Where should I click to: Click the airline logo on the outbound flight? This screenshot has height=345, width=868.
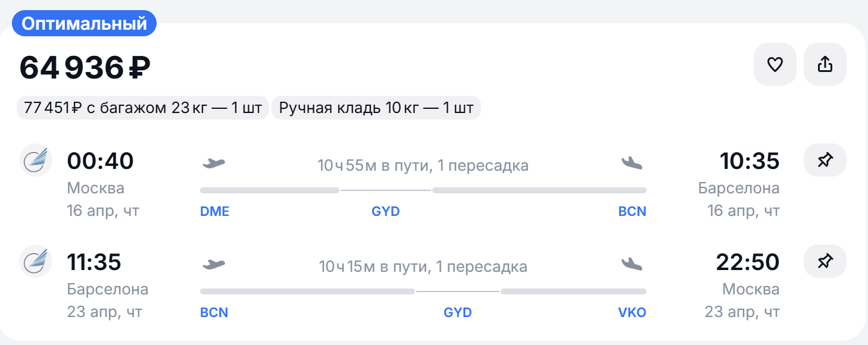36,160
